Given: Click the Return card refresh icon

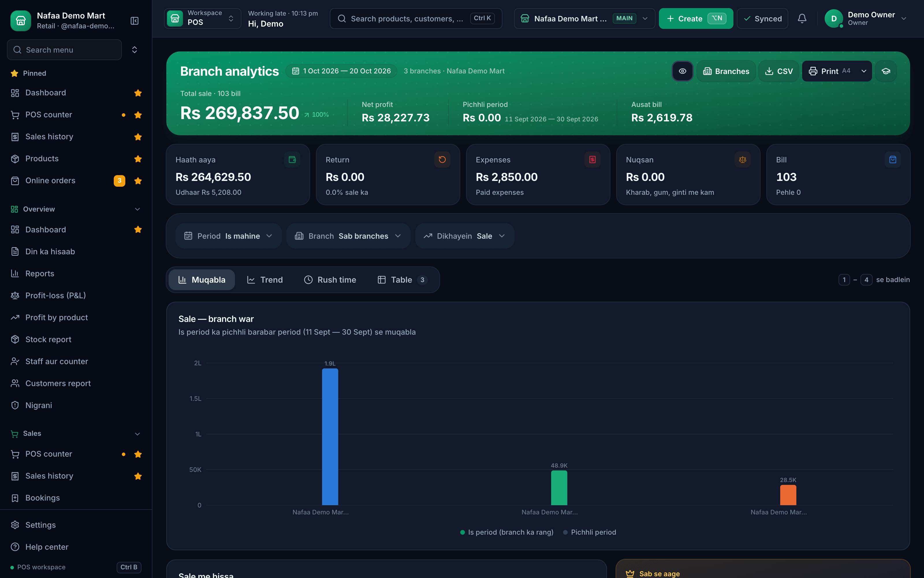Looking at the screenshot, I should 442,160.
